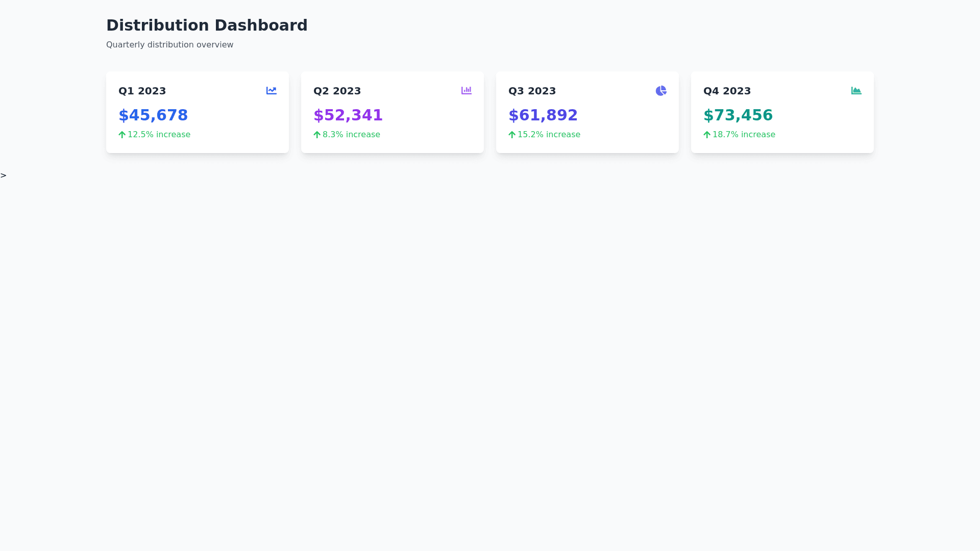980x551 pixels.
Task: Click the Q2 2023 card title
Action: tap(337, 91)
